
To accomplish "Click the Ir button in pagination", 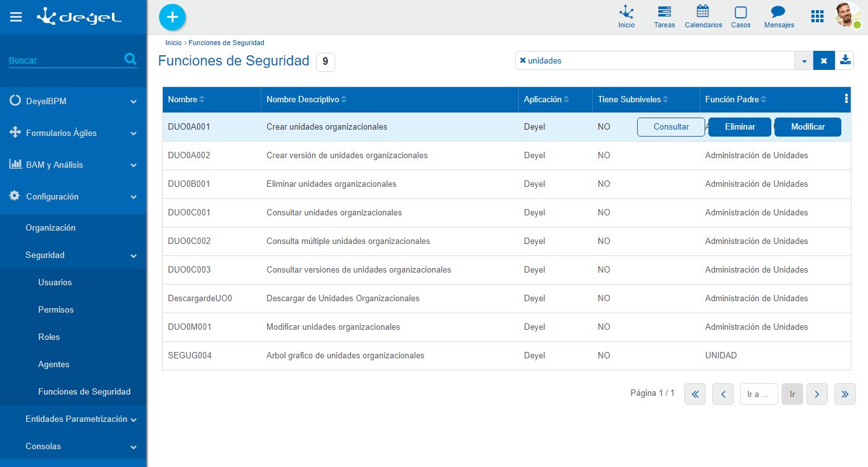I will tap(792, 394).
